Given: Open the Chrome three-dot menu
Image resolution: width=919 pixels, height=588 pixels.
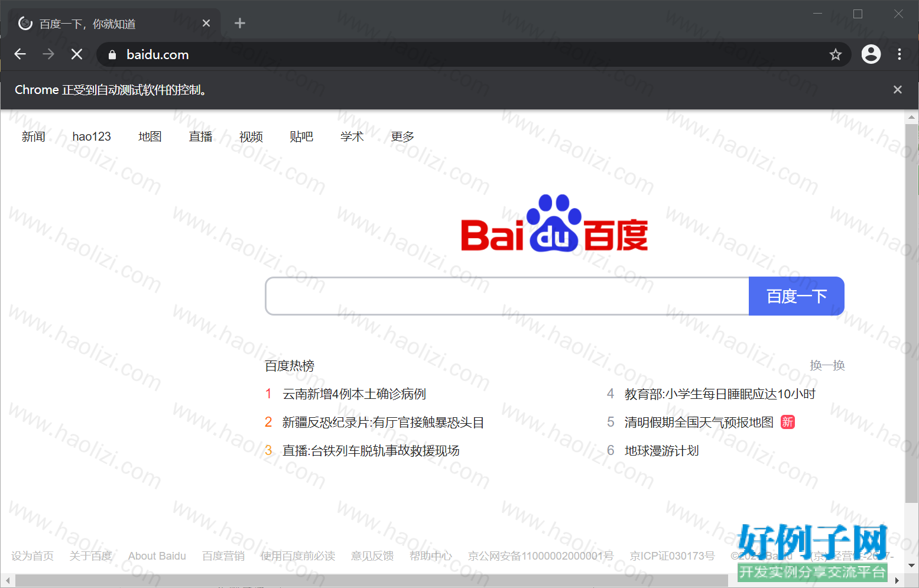Looking at the screenshot, I should [x=899, y=54].
